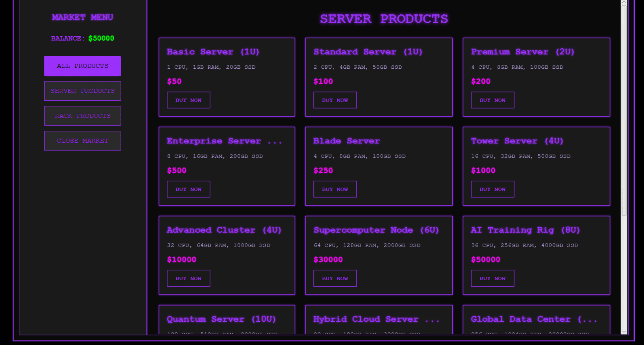Buy the Advanced Cluster for $10000
This screenshot has width=644, height=345.
pyautogui.click(x=188, y=279)
